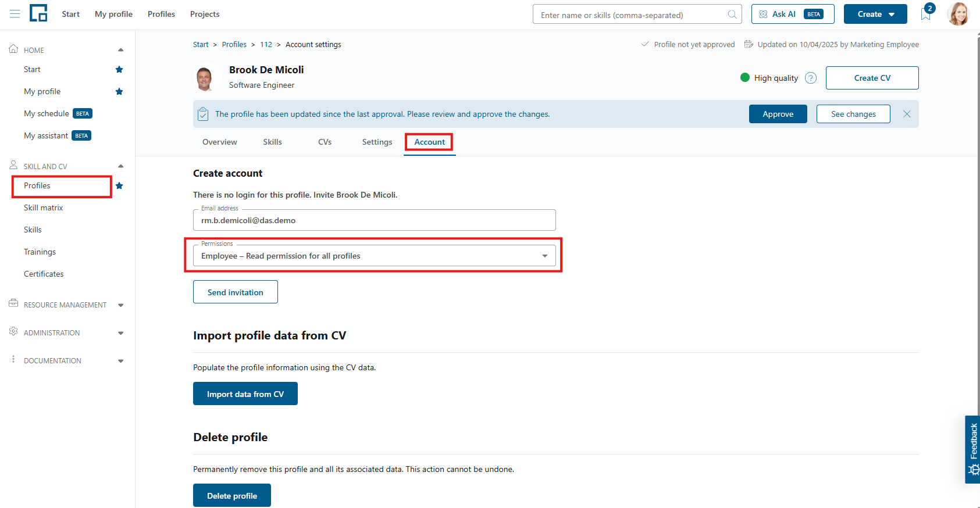The image size is (980, 508).
Task: Toggle favorite star next to Start
Action: pos(119,69)
